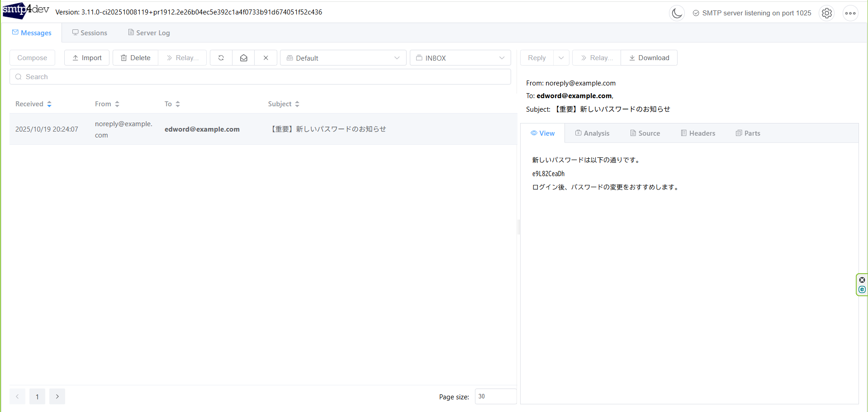This screenshot has width=868, height=412.
Task: Switch to the Messages tab
Action: (x=32, y=33)
